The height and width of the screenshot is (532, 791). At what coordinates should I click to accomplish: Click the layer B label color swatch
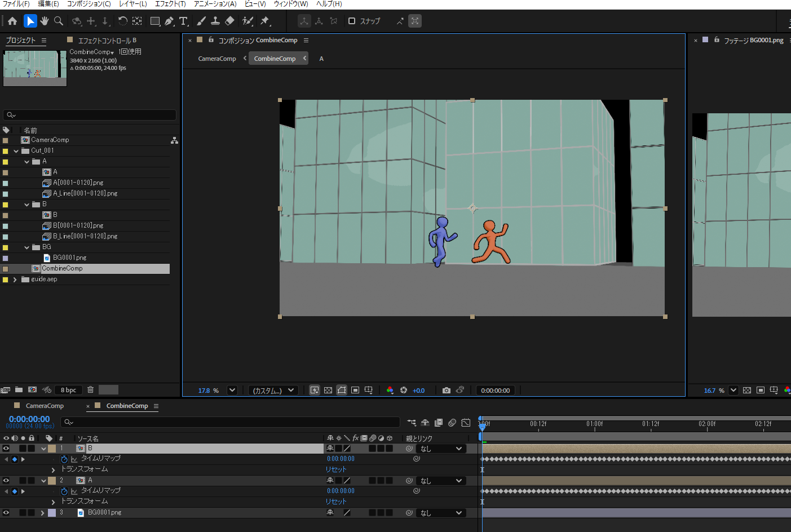coord(52,449)
